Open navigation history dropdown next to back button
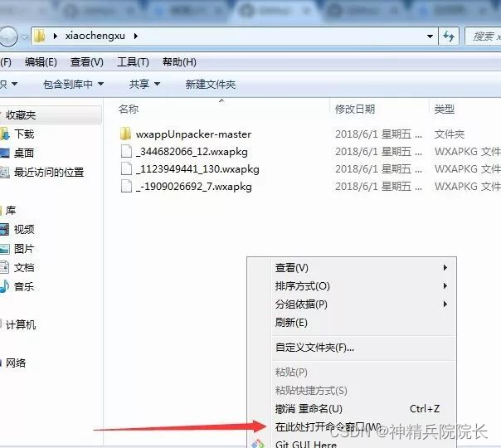Image resolution: width=501 pixels, height=448 pixels. pos(24,37)
